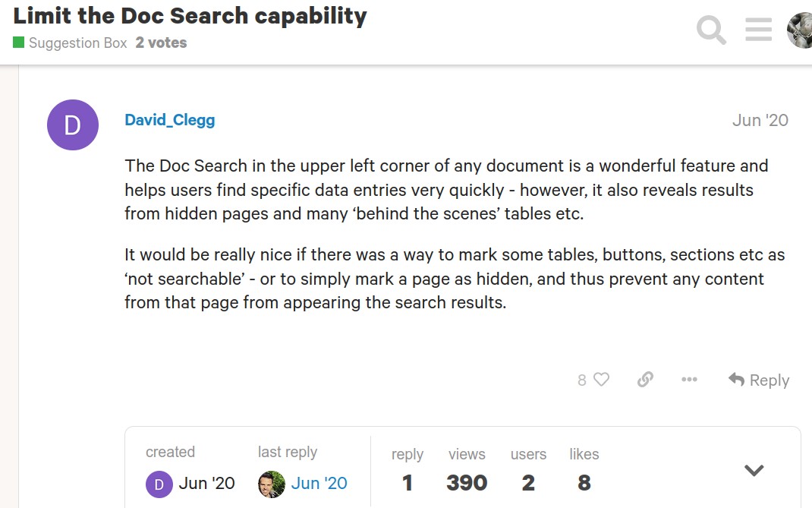812x508 pixels.
Task: Like the post with heart icon
Action: click(x=601, y=380)
